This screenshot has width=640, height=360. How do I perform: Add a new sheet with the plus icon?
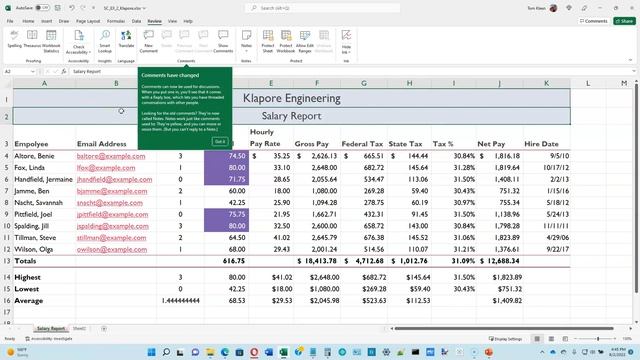coord(104,329)
